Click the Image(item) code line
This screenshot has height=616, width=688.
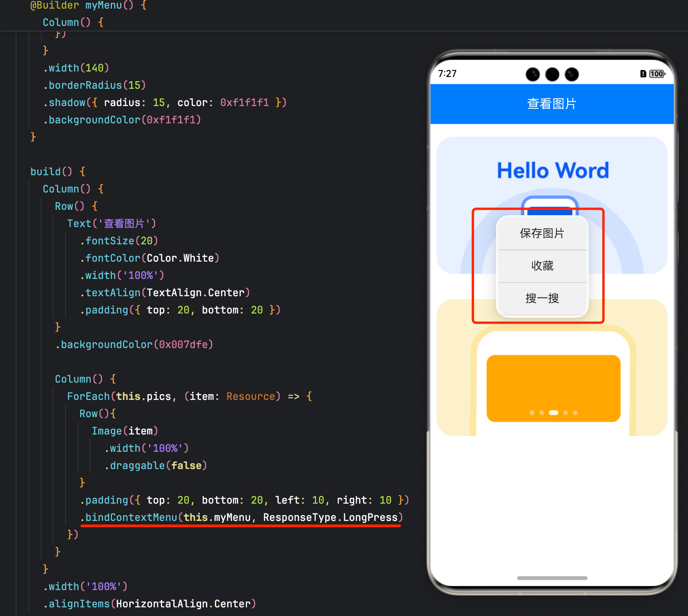point(125,431)
